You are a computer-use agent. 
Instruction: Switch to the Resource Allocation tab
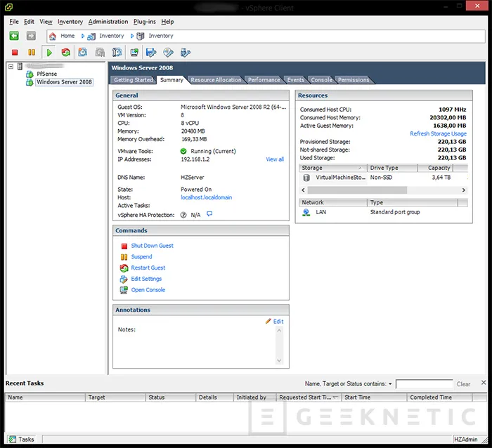coord(216,80)
